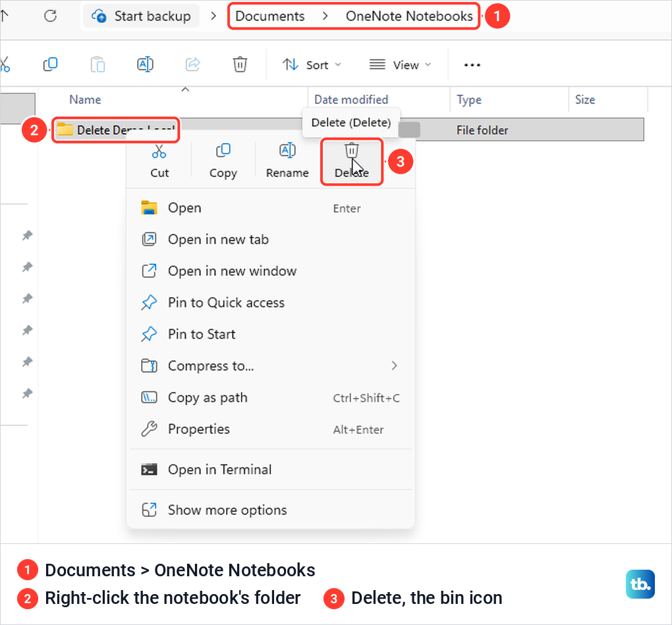Open the See more ellipsis menu
This screenshot has width=672, height=625.
click(x=472, y=65)
